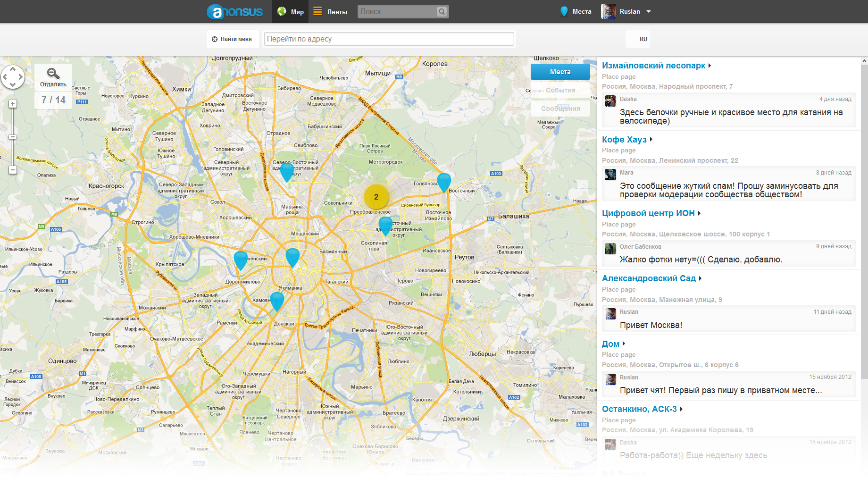Click the map pan compass control
This screenshot has width=868, height=478.
pos(13,77)
